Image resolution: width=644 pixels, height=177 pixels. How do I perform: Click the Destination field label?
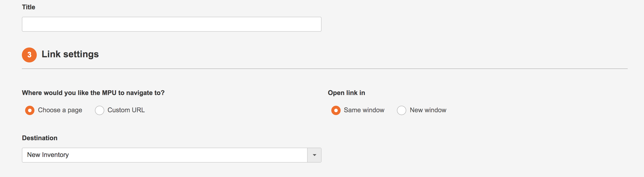(x=40, y=138)
